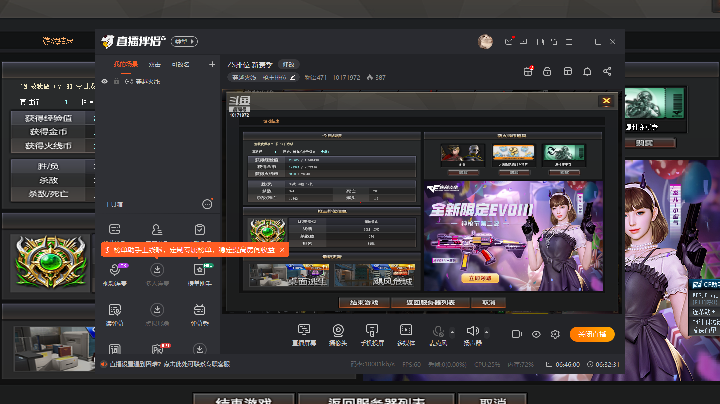
Task: Open the calendar gift icon with the red badge
Action: pyautogui.click(x=528, y=71)
